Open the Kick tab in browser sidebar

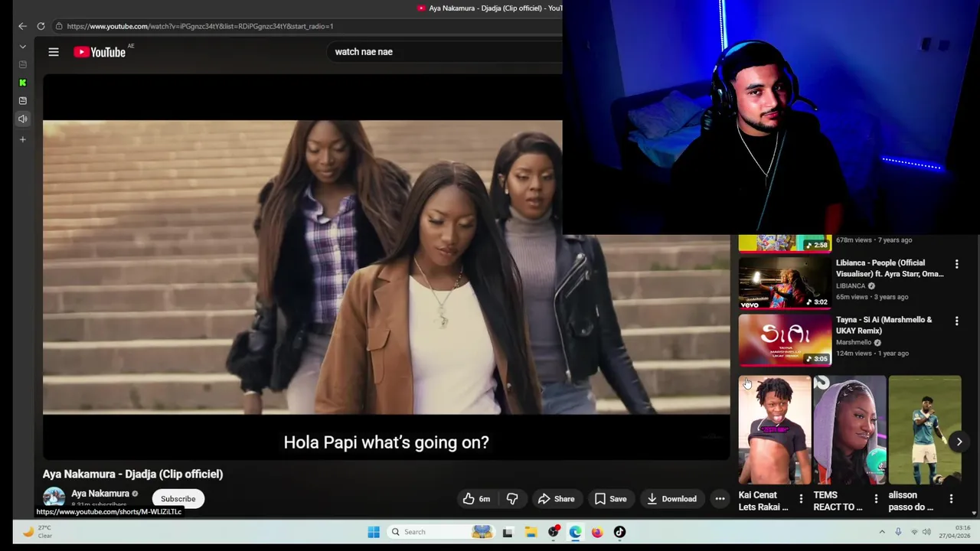coord(22,83)
